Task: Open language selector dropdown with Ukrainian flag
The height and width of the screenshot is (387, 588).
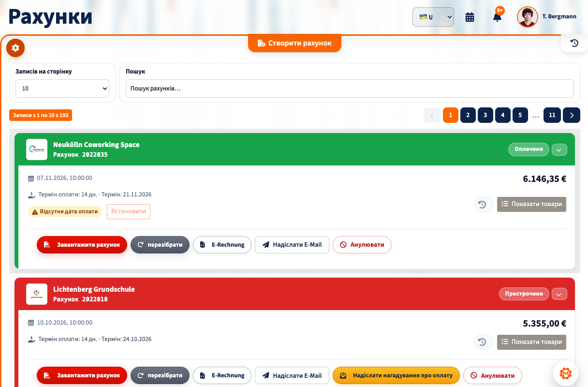Action: (x=433, y=17)
